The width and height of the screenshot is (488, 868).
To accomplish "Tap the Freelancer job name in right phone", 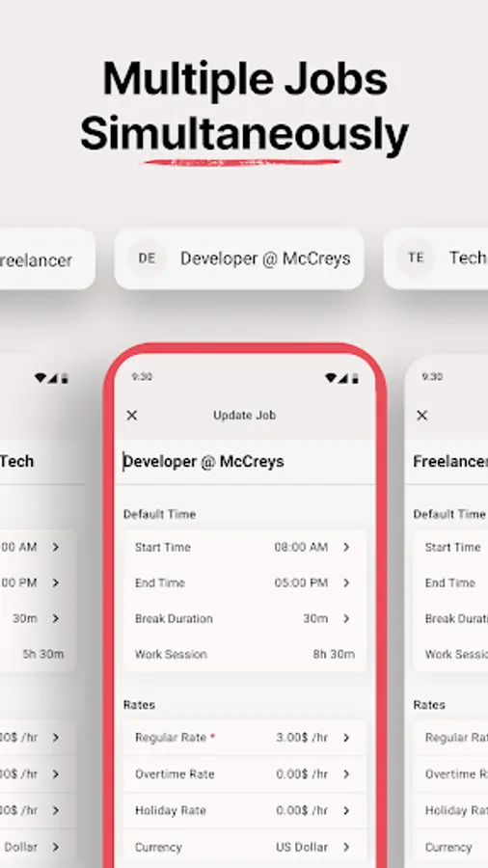I will pyautogui.click(x=450, y=461).
